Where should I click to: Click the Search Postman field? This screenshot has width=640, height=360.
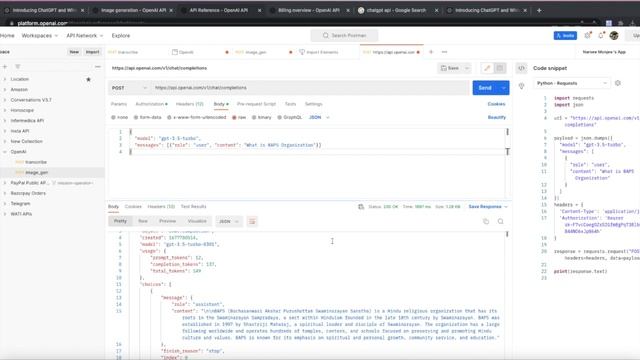click(x=344, y=36)
